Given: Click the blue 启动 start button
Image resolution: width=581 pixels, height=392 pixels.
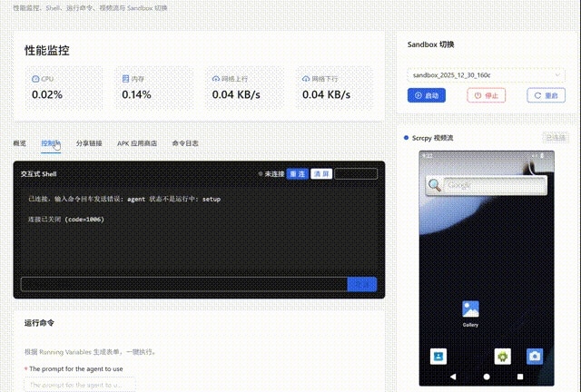Looking at the screenshot, I should pyautogui.click(x=427, y=95).
